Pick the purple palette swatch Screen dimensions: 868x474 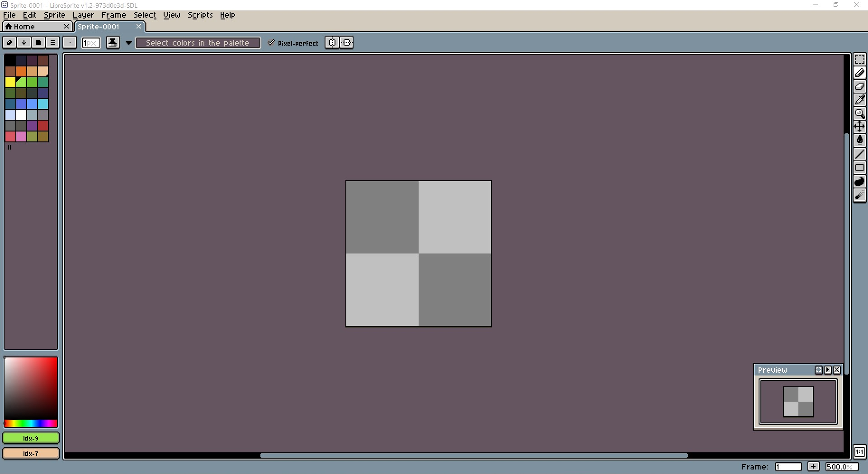[x=32, y=126]
